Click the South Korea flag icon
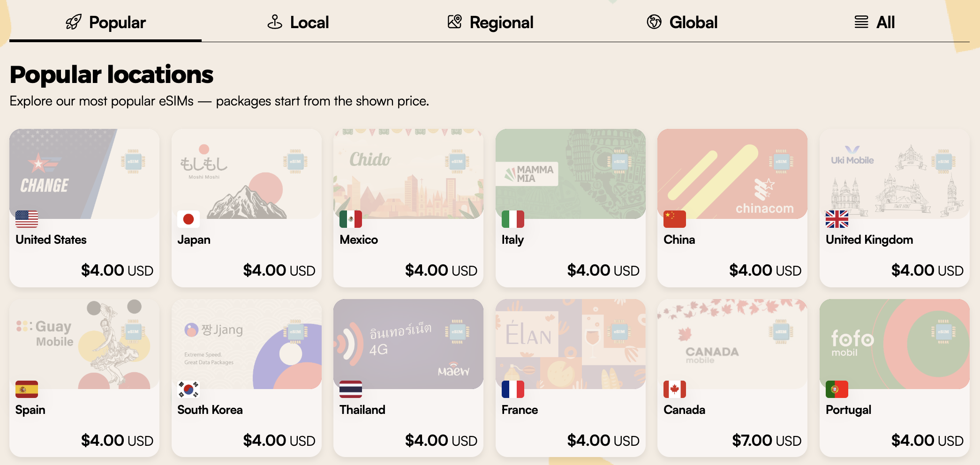This screenshot has height=465, width=980. [188, 389]
